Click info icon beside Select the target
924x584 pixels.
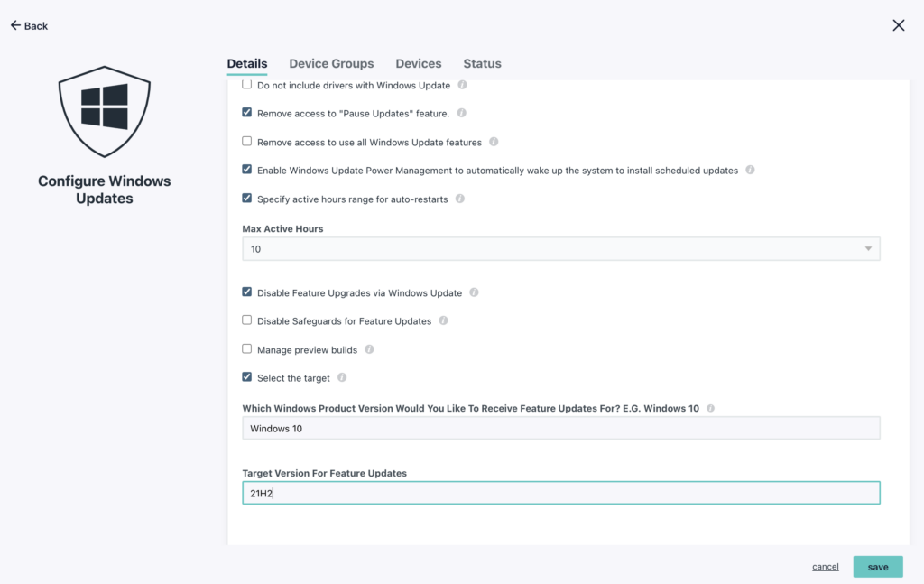(x=342, y=377)
